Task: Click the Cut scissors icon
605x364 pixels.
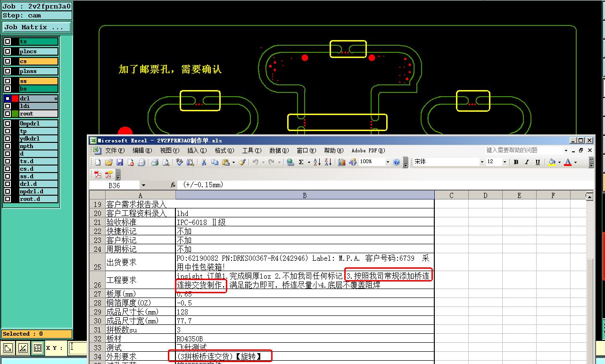Action: (x=204, y=162)
